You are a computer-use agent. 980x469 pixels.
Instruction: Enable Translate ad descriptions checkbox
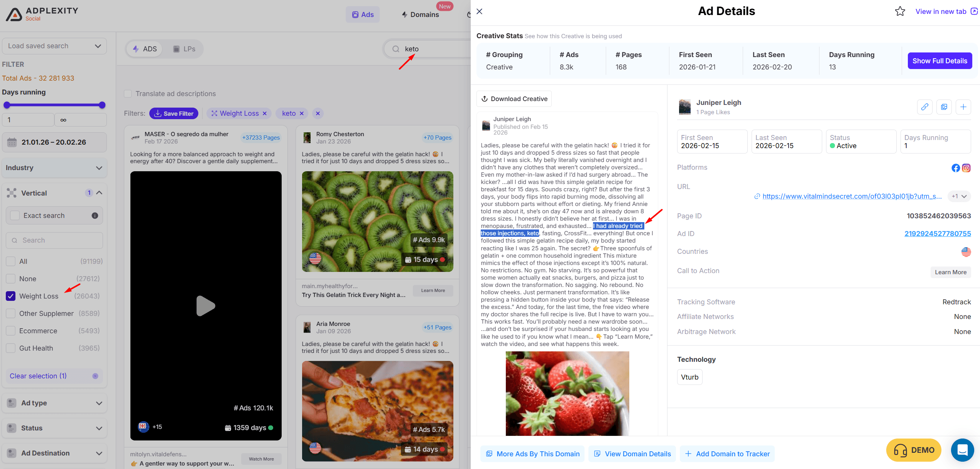(x=128, y=94)
